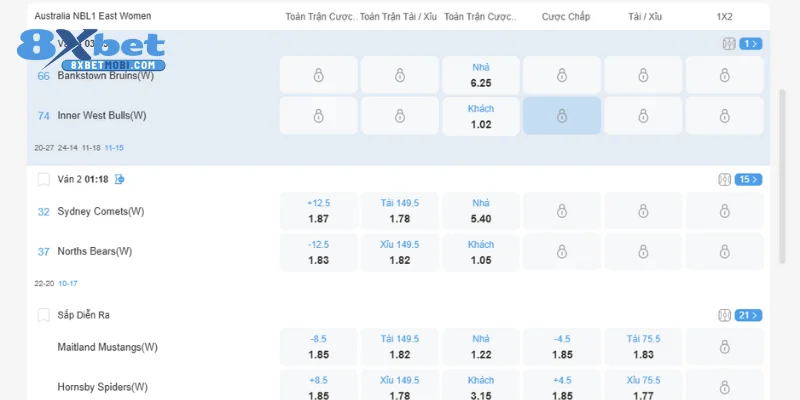Click court view icon for Sydney Comets match
The height and width of the screenshot is (400, 800).
pyautogui.click(x=724, y=180)
